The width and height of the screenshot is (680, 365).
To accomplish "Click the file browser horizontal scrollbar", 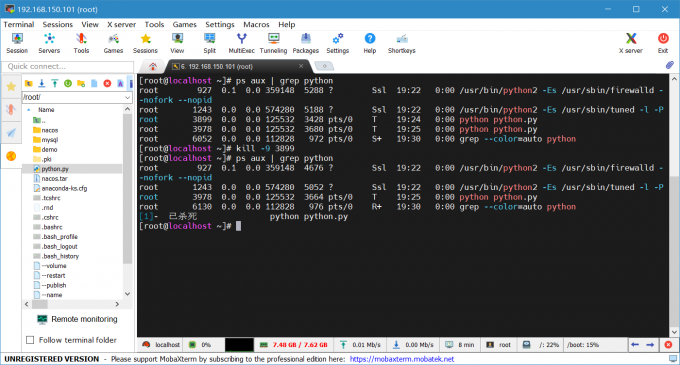I will point(72,304).
